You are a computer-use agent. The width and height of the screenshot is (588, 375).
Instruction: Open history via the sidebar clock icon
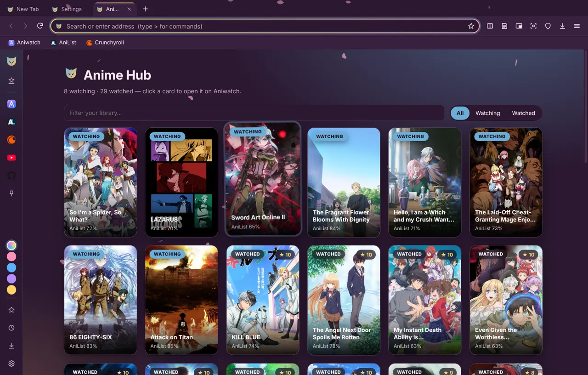tap(11, 328)
